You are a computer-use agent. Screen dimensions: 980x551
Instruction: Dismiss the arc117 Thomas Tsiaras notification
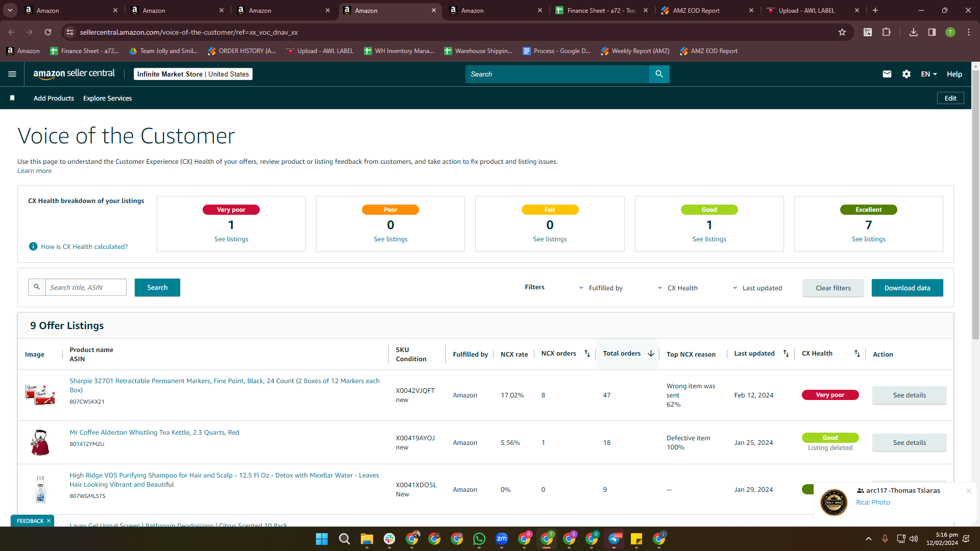[x=969, y=491]
